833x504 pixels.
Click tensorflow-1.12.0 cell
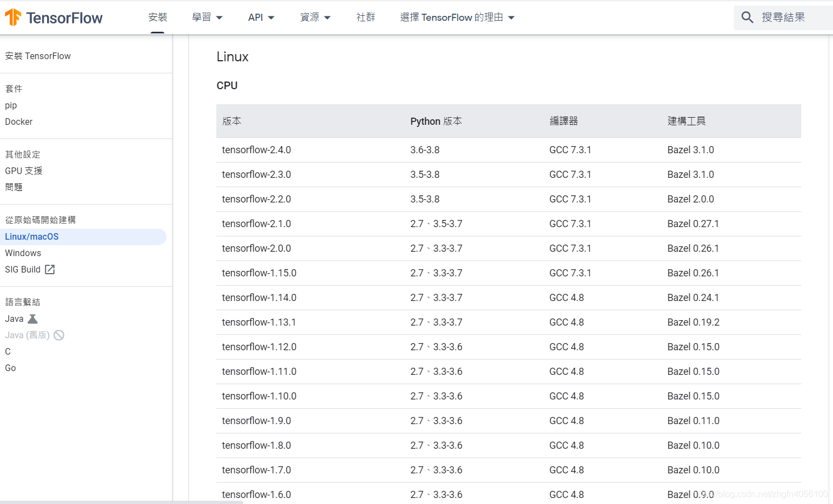(x=259, y=347)
